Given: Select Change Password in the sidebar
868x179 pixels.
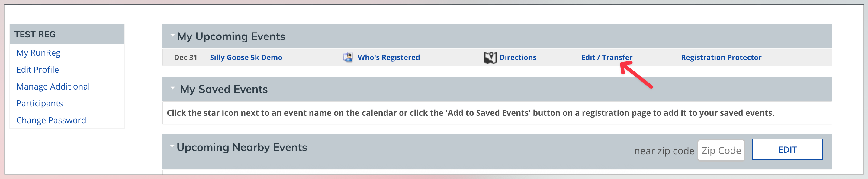Looking at the screenshot, I should (x=51, y=120).
